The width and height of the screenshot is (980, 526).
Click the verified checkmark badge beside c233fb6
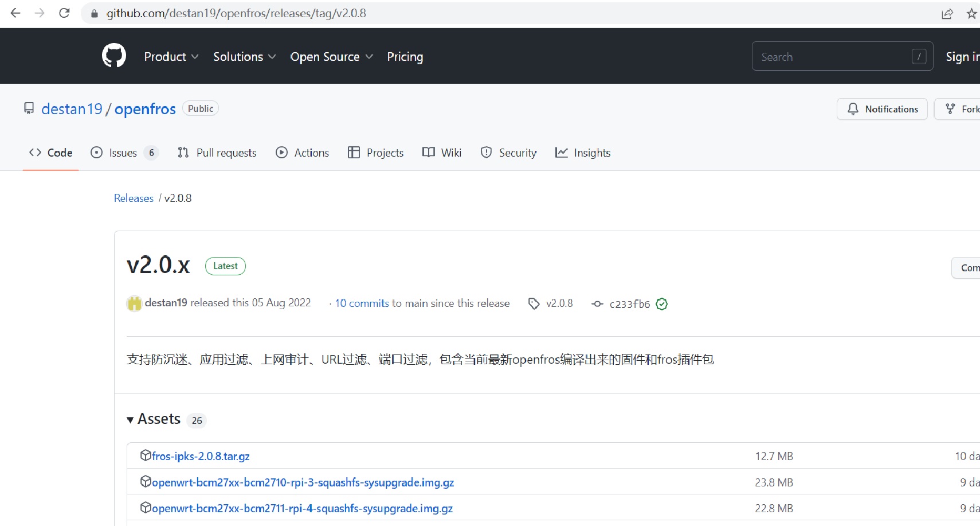point(661,304)
